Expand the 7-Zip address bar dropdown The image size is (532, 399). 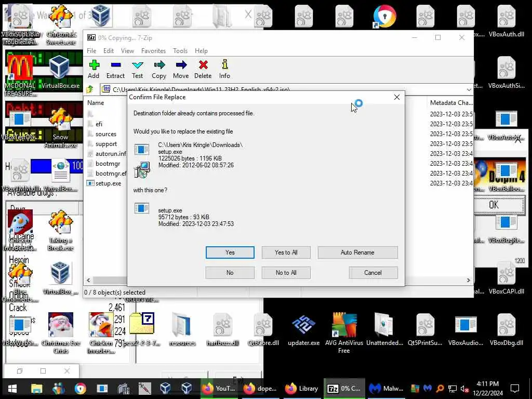pyautogui.click(x=469, y=89)
